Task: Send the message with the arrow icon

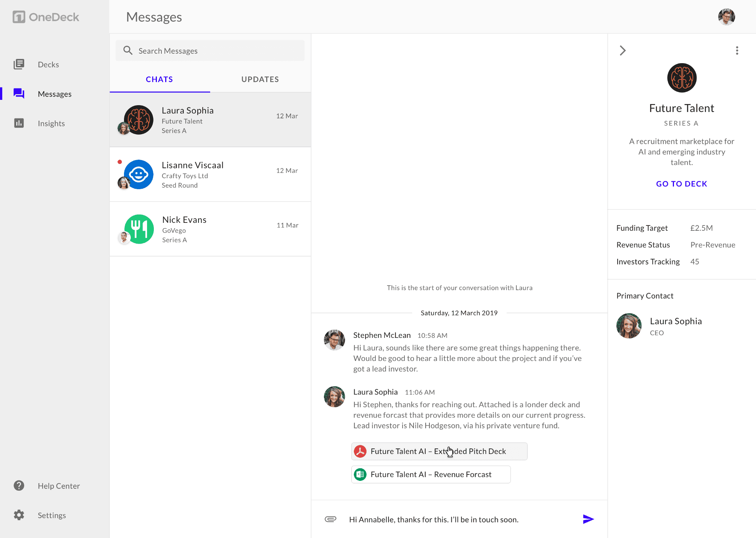Action: click(588, 519)
